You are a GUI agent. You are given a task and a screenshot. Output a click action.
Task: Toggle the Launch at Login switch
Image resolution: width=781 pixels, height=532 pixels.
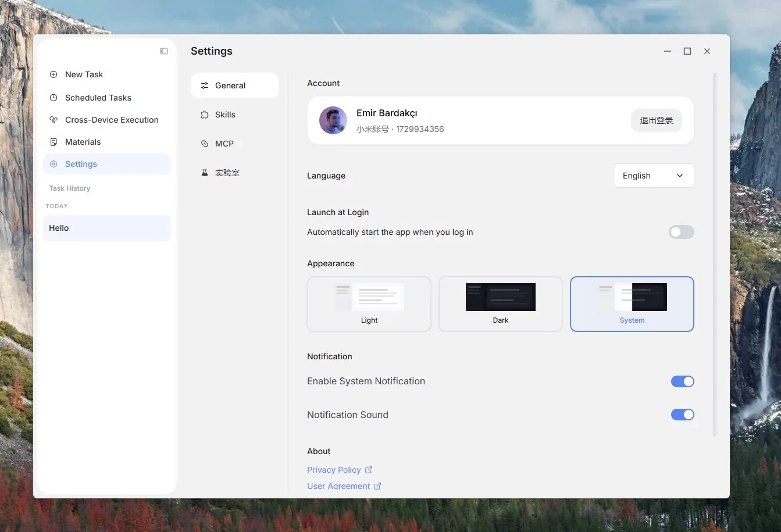tap(682, 232)
